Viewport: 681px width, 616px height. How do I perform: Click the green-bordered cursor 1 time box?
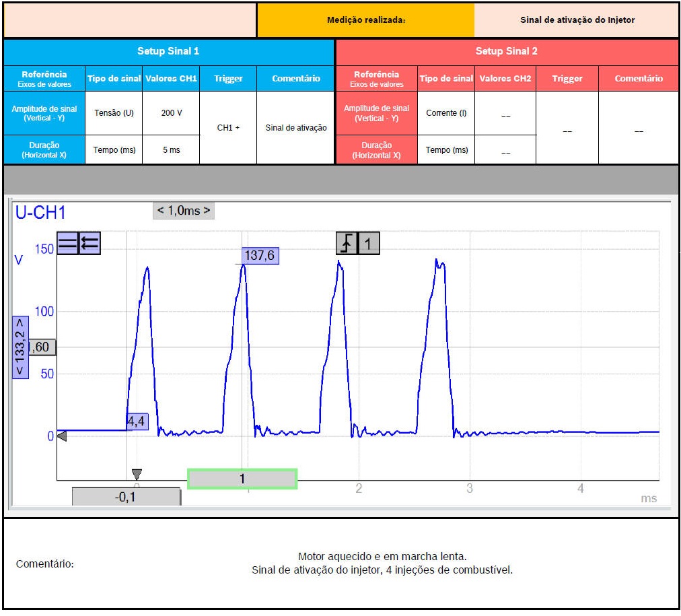pos(242,479)
